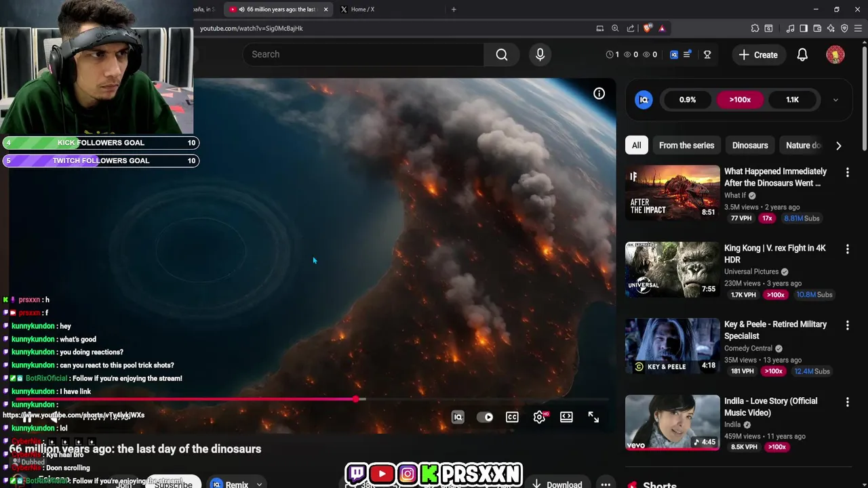Screen dimensions: 868x488
Task: Click the red video progress bar scrubber
Action: tap(356, 399)
